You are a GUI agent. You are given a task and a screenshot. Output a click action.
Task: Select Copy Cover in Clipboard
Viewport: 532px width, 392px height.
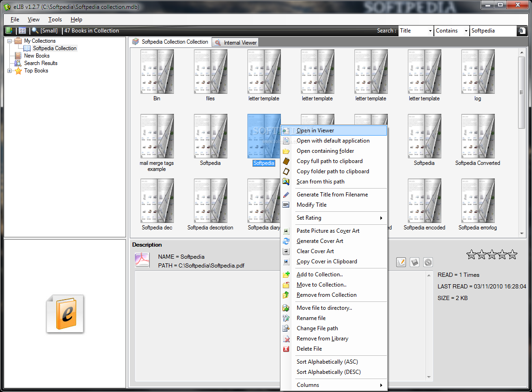[334, 261]
